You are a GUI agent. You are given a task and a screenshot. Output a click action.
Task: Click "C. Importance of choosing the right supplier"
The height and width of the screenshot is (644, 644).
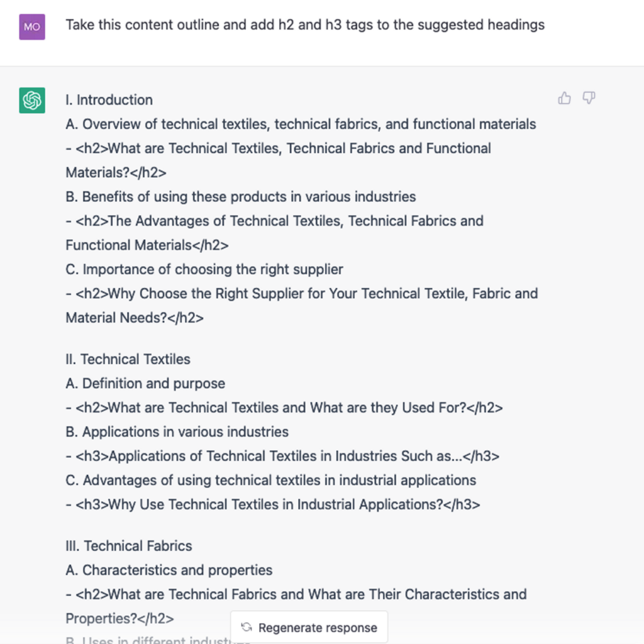click(204, 270)
